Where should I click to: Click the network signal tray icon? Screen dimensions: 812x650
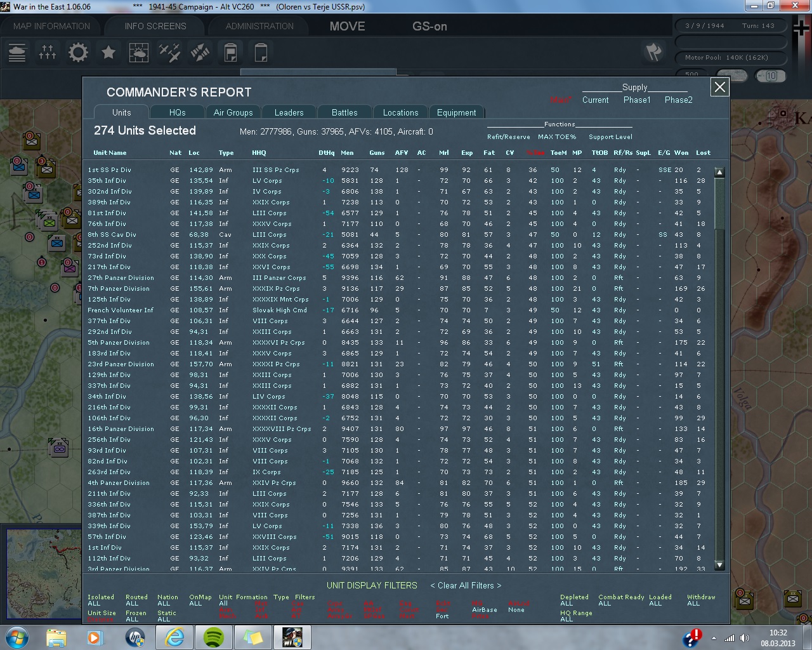click(730, 638)
